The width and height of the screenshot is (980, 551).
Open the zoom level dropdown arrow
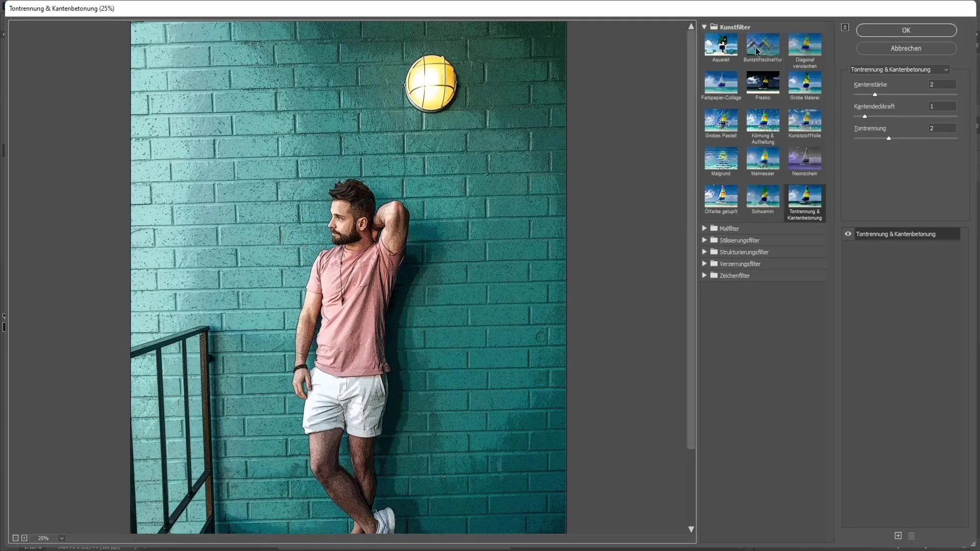tap(61, 538)
